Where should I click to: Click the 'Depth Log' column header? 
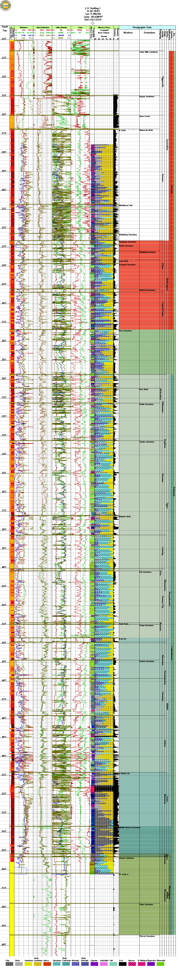coord(5,28)
